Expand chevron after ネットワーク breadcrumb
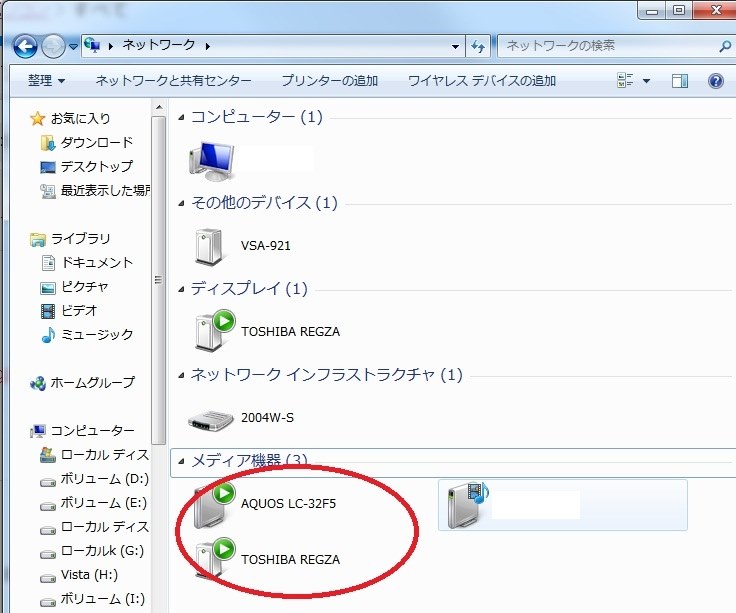 click(207, 46)
